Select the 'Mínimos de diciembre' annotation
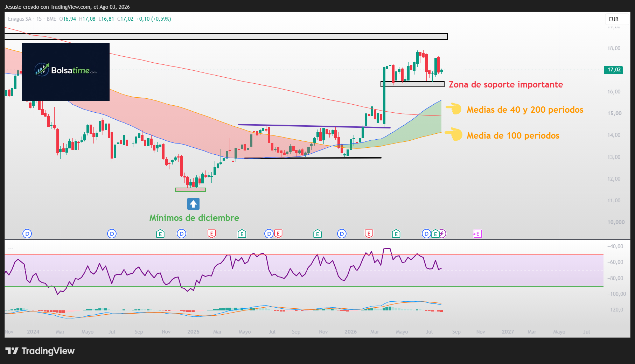This screenshot has width=635, height=364. click(x=194, y=218)
